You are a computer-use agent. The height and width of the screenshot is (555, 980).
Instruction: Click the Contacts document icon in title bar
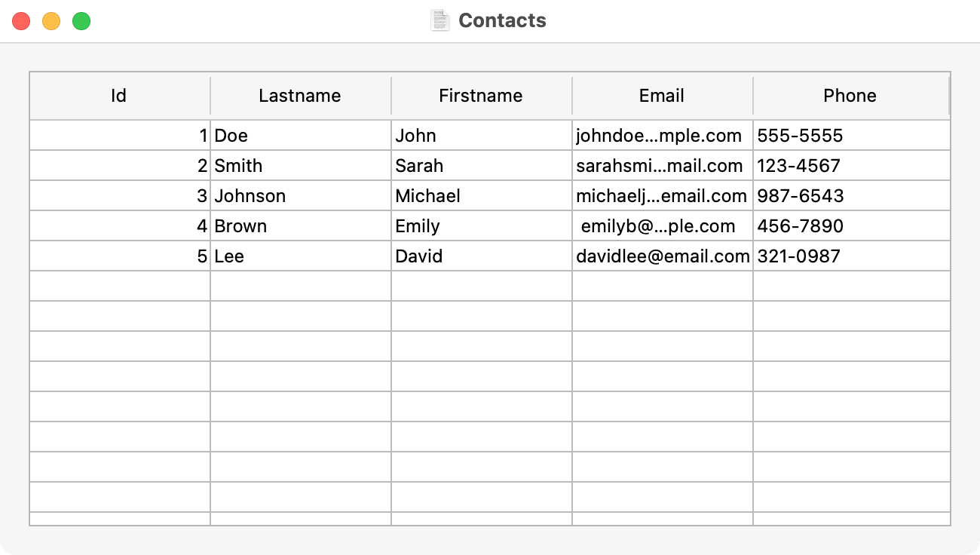pyautogui.click(x=439, y=20)
